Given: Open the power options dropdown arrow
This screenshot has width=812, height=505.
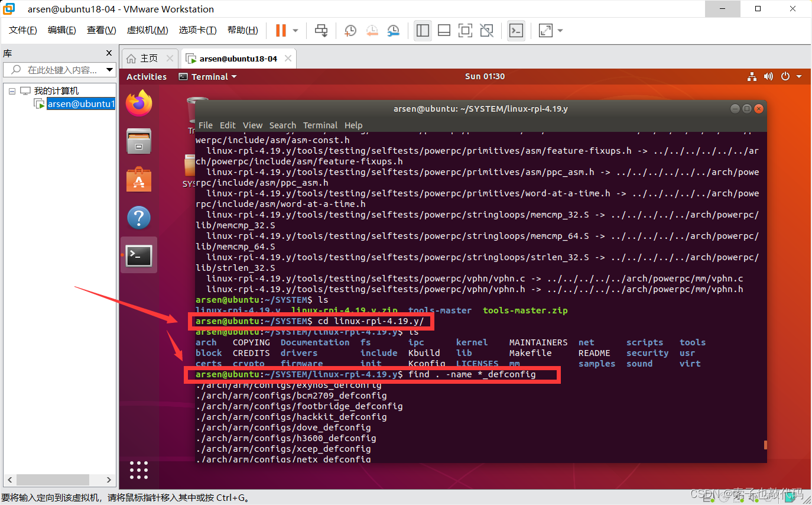Looking at the screenshot, I should (295, 30).
